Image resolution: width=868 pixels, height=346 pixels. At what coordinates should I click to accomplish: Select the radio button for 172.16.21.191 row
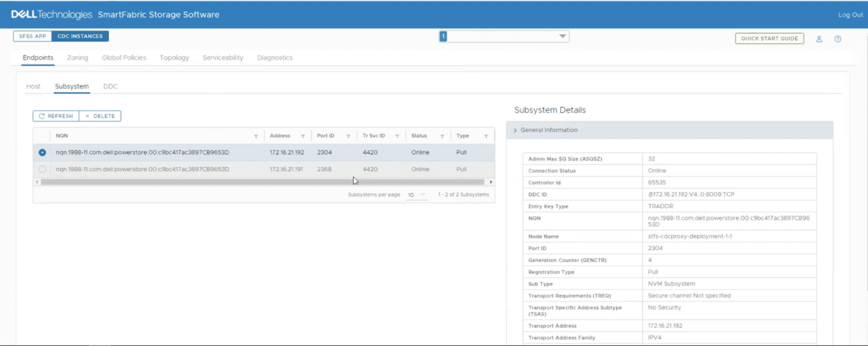point(42,170)
